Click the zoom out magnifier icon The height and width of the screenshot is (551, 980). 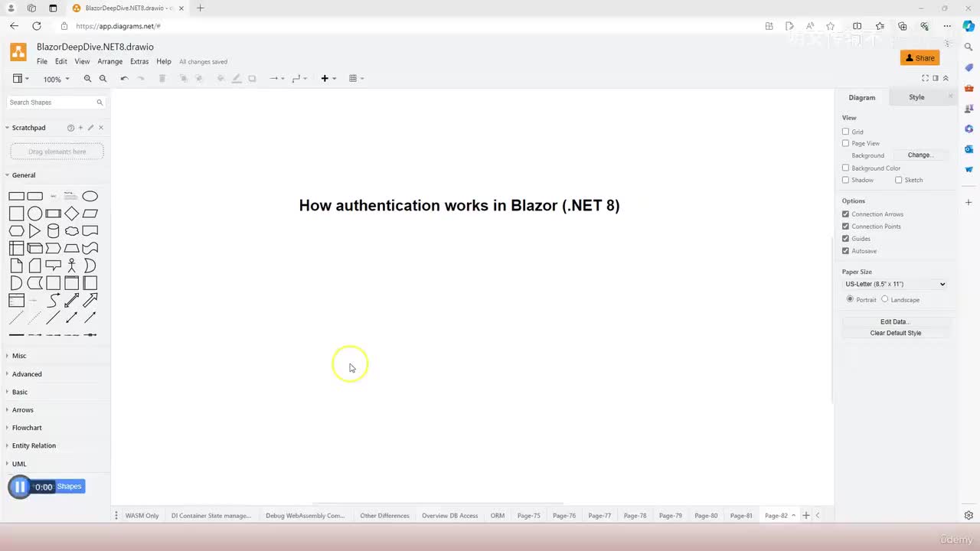click(103, 78)
